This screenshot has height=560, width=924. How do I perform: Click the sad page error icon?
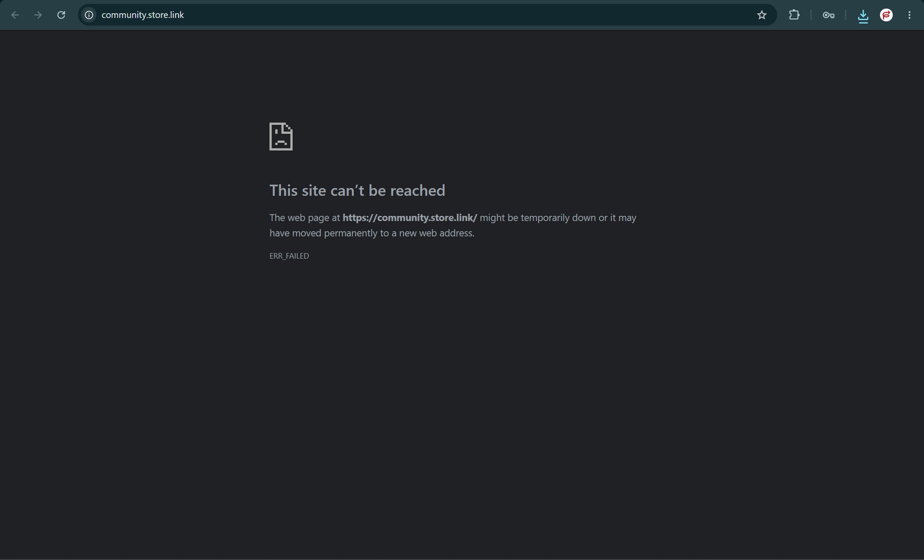pos(281,136)
